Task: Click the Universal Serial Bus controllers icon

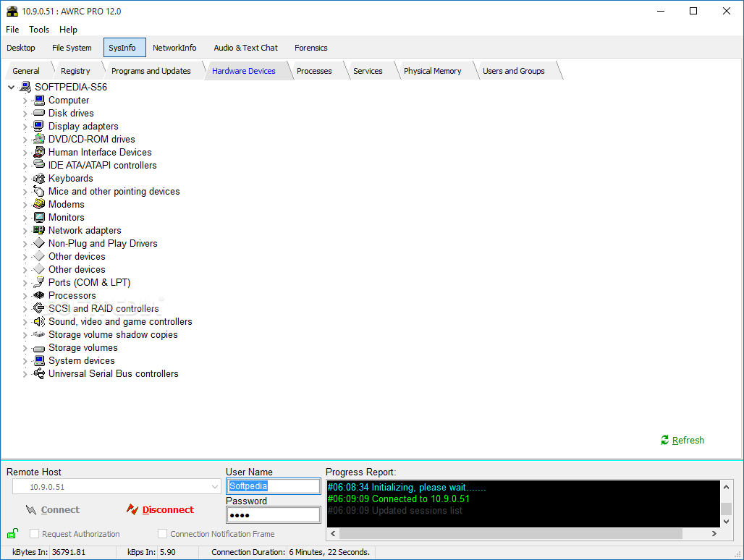Action: click(x=39, y=373)
